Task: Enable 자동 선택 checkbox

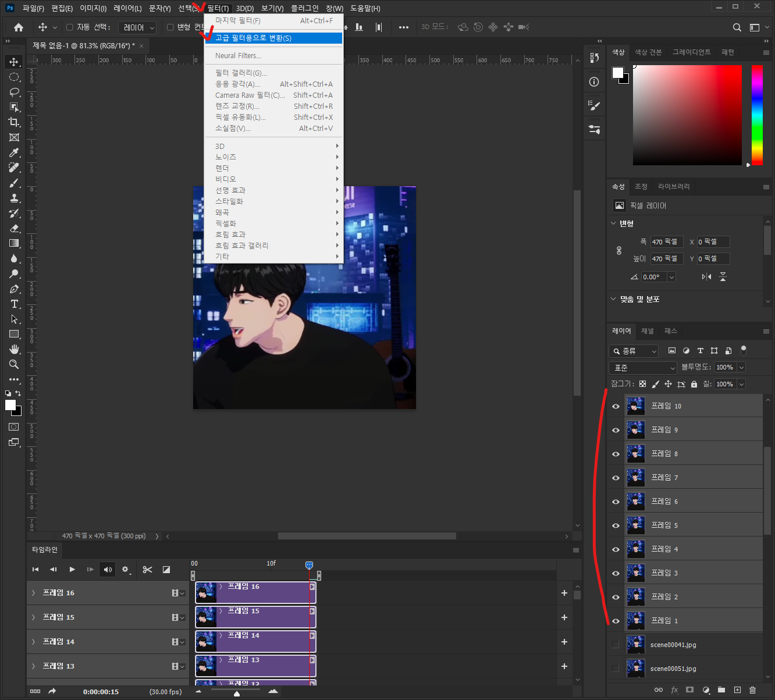Action: click(70, 27)
